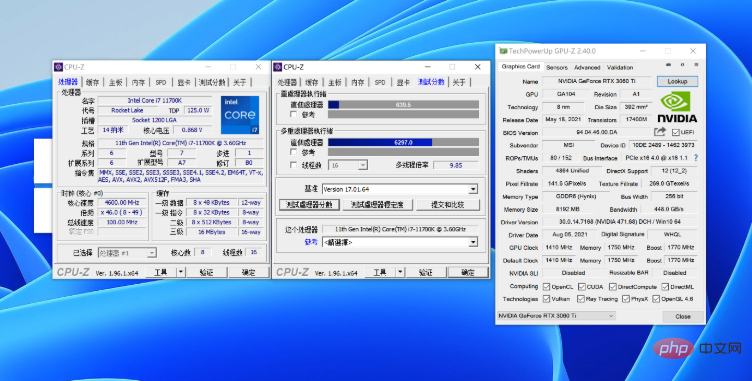Open 测试分数 tab in CPU-Z processor window

212,82
